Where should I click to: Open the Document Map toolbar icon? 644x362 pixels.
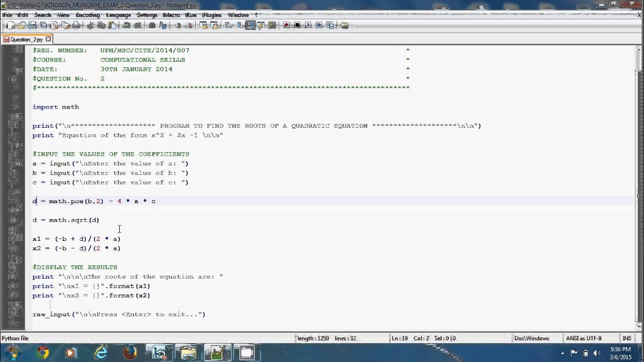272,25
